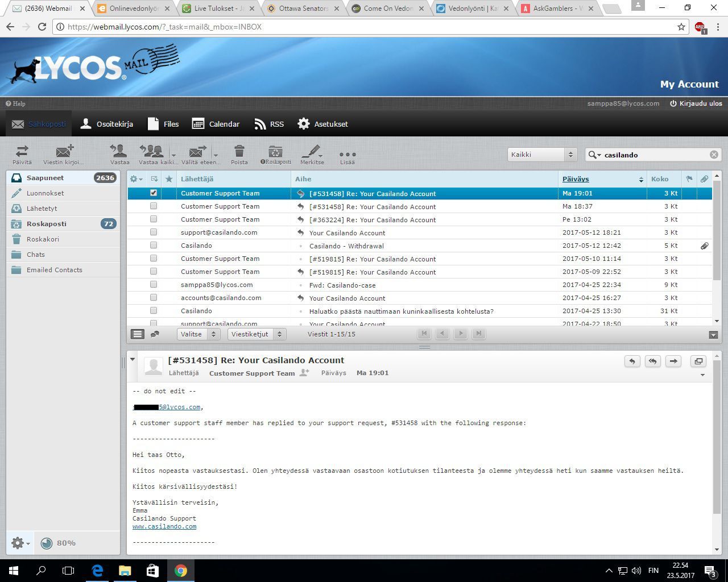Viewport: 728px width, 582px height.
Task: Click the flag column header icon
Action: coord(689,179)
